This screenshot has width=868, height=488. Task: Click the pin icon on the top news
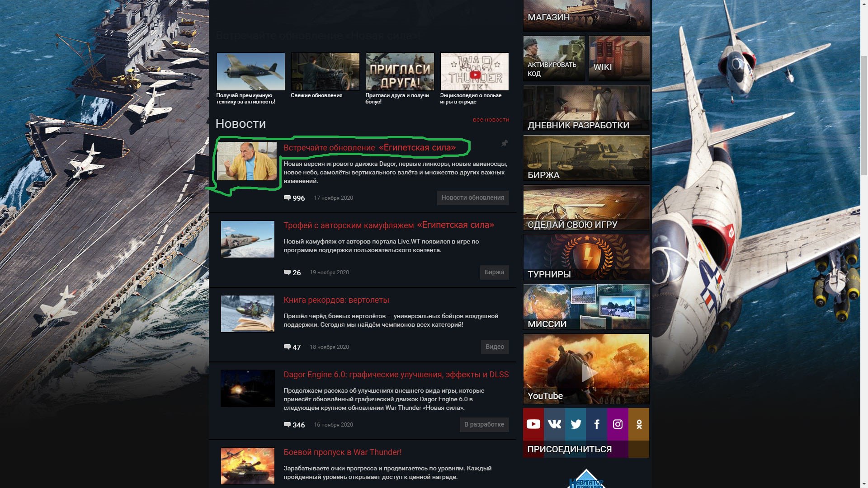[x=505, y=143]
